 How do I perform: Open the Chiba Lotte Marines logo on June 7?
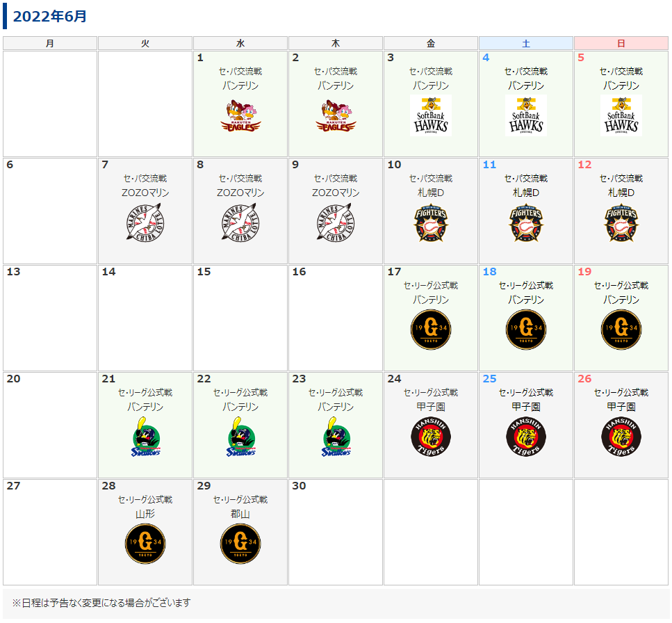tap(145, 222)
